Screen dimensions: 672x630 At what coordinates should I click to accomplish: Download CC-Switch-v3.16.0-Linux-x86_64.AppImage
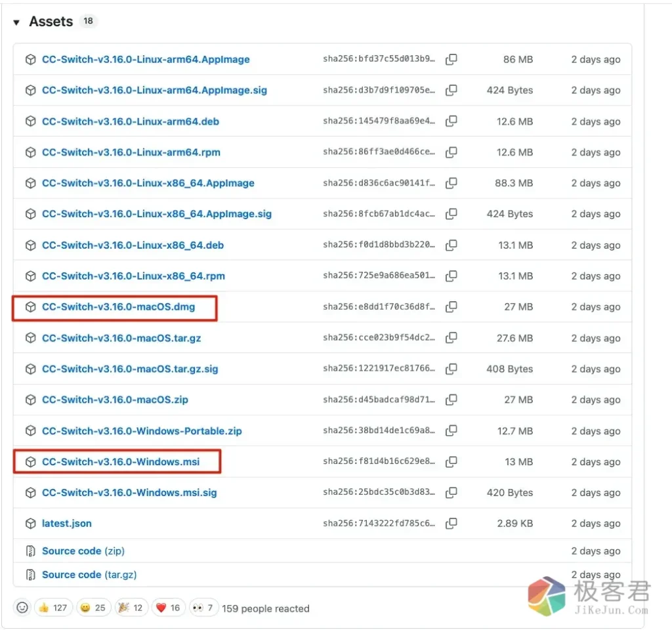tap(148, 183)
